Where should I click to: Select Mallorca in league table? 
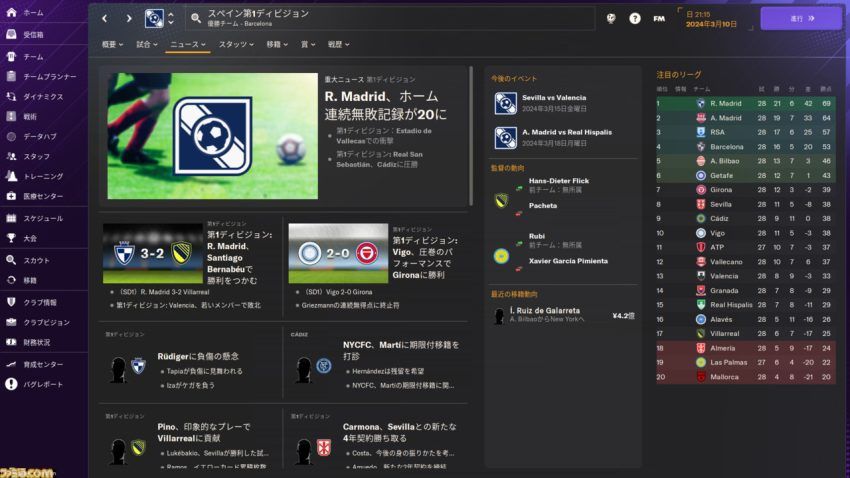click(x=745, y=377)
